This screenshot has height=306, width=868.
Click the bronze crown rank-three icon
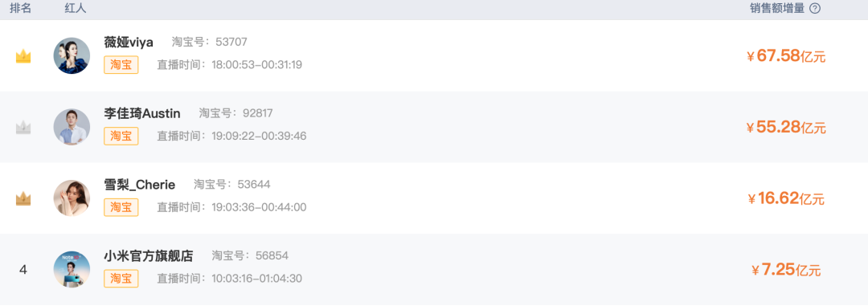pos(23,198)
